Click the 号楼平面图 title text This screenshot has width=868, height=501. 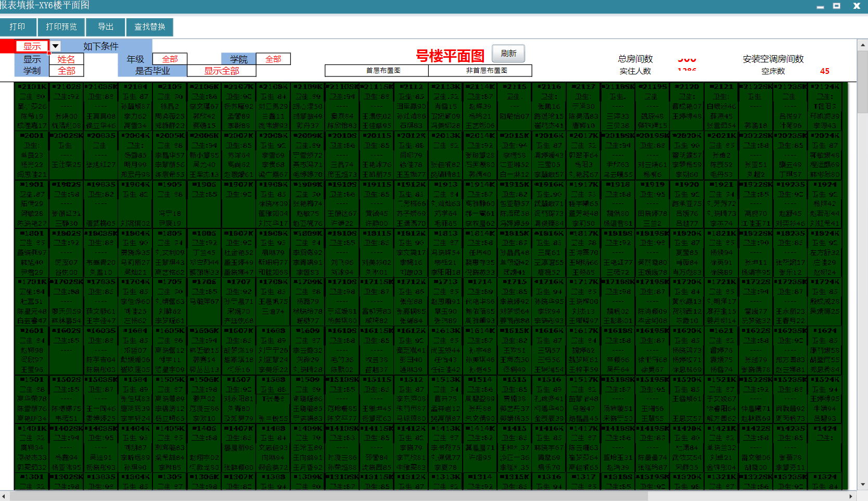pyautogui.click(x=450, y=56)
